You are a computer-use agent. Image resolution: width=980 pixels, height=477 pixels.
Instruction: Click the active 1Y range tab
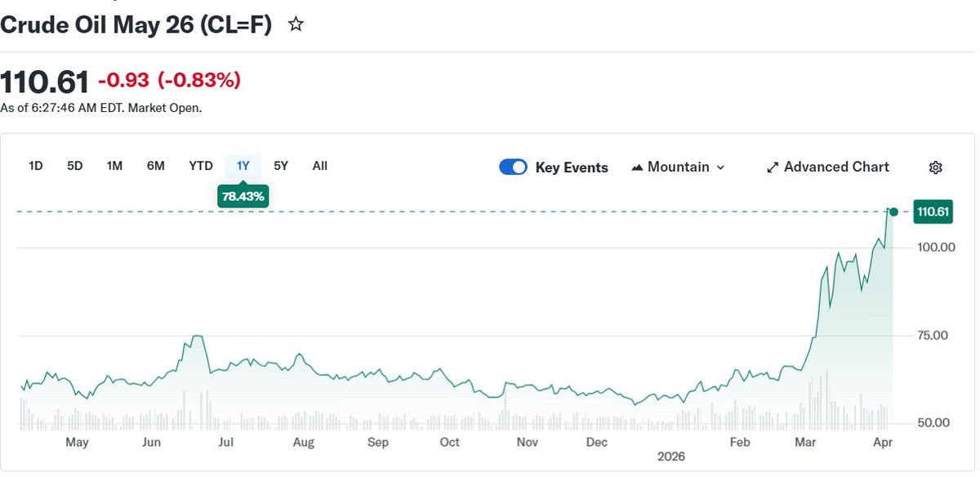click(x=243, y=166)
